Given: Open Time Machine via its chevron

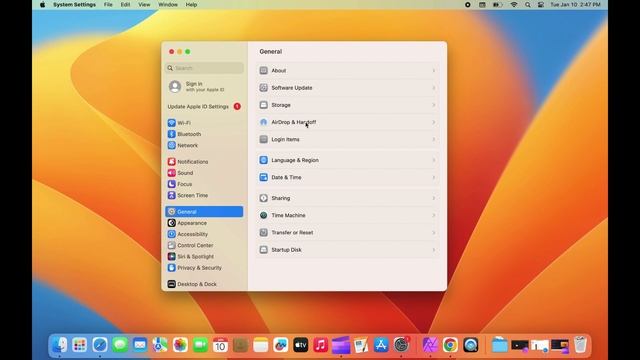Looking at the screenshot, I should coord(433,215).
